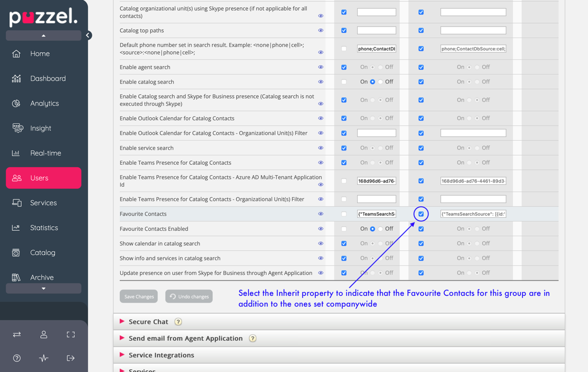The width and height of the screenshot is (588, 372).
Task: Click the Favourite Contacts TeamsSearchSource text field
Action: point(376,214)
